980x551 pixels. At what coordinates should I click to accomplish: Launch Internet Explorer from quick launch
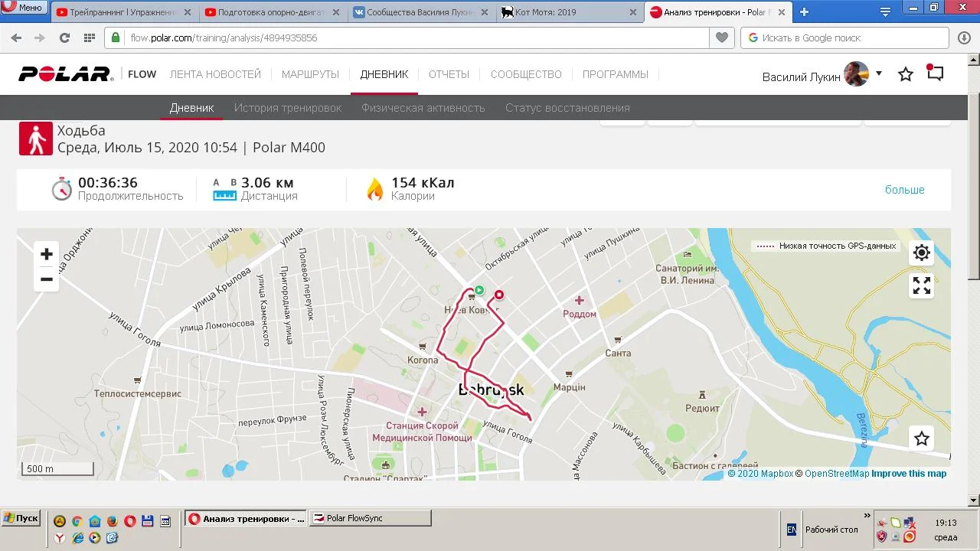click(77, 538)
